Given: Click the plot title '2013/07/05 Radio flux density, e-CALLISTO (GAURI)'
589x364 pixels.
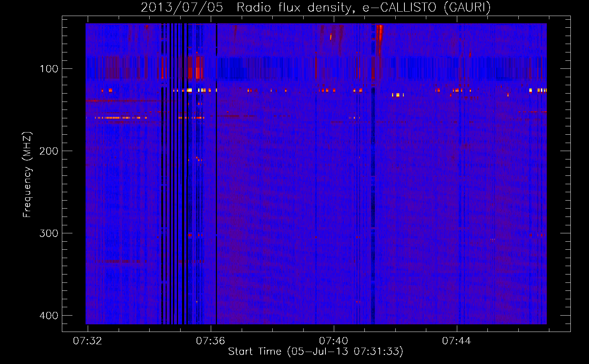Looking at the screenshot, I should 316,7.
